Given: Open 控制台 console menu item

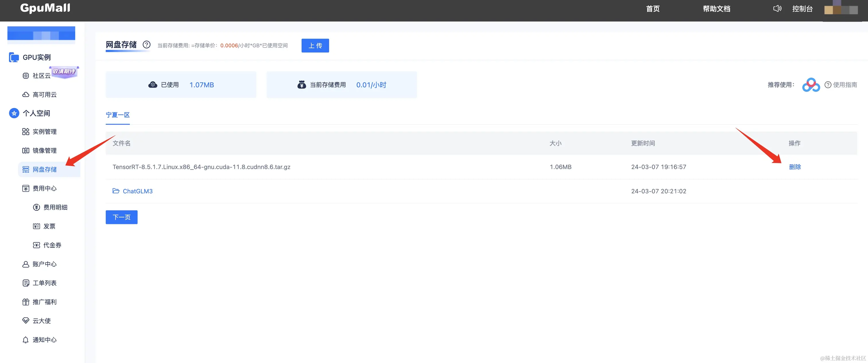Looking at the screenshot, I should point(802,9).
